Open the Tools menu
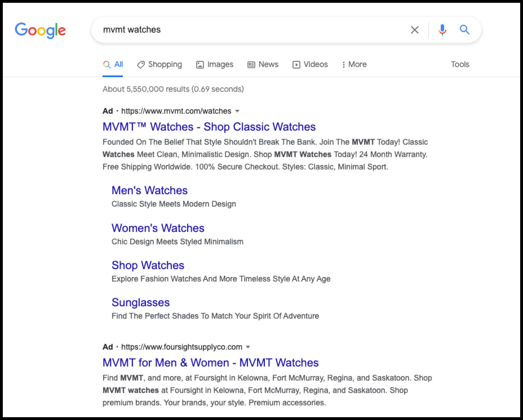The width and height of the screenshot is (523, 420). point(460,64)
